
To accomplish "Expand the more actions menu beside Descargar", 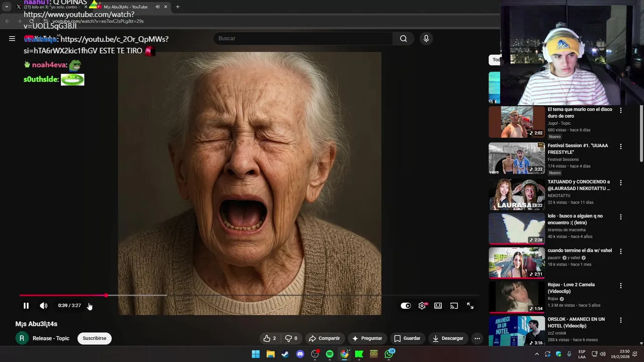I will point(477,338).
